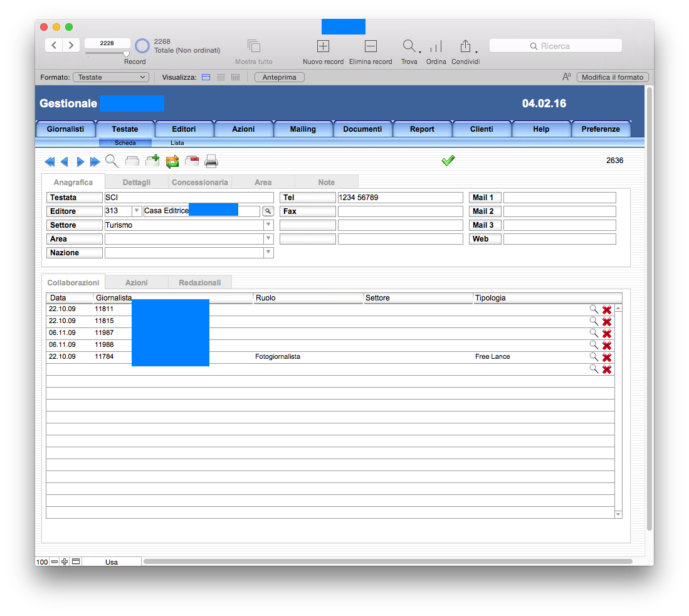The width and height of the screenshot is (689, 616).
Task: Click found-set circle indicator beside 2268
Action: point(142,46)
